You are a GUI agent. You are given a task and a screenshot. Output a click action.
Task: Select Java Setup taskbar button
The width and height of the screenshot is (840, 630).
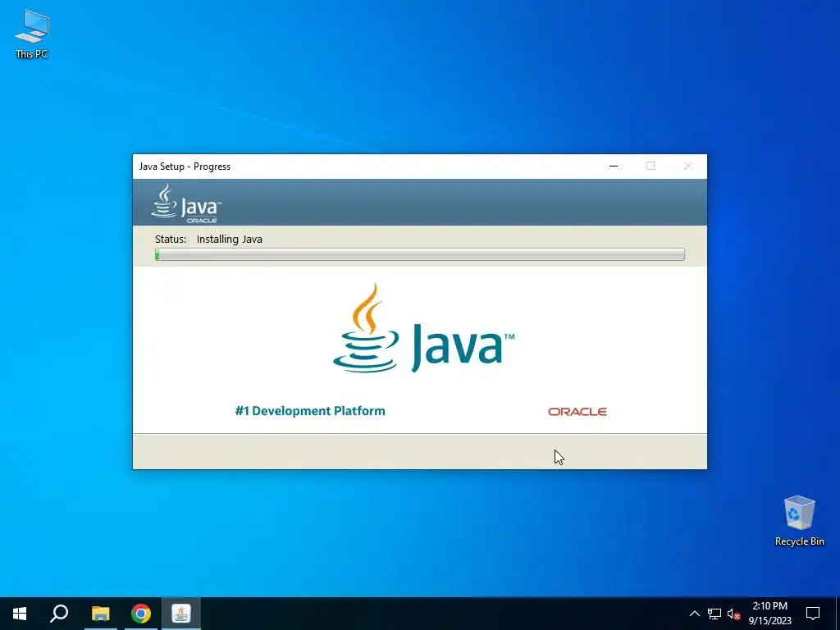click(181, 614)
